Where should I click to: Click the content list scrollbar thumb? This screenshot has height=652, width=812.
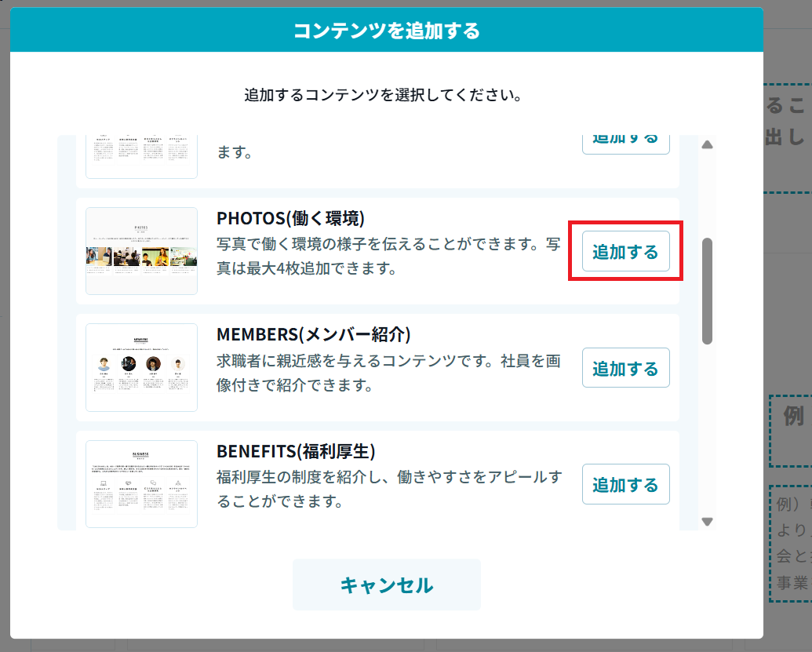[708, 291]
